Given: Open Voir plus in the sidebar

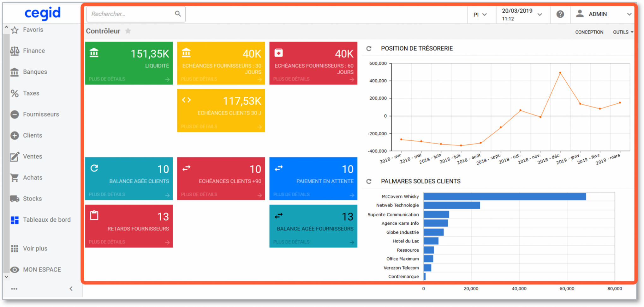Looking at the screenshot, I should pos(35,249).
